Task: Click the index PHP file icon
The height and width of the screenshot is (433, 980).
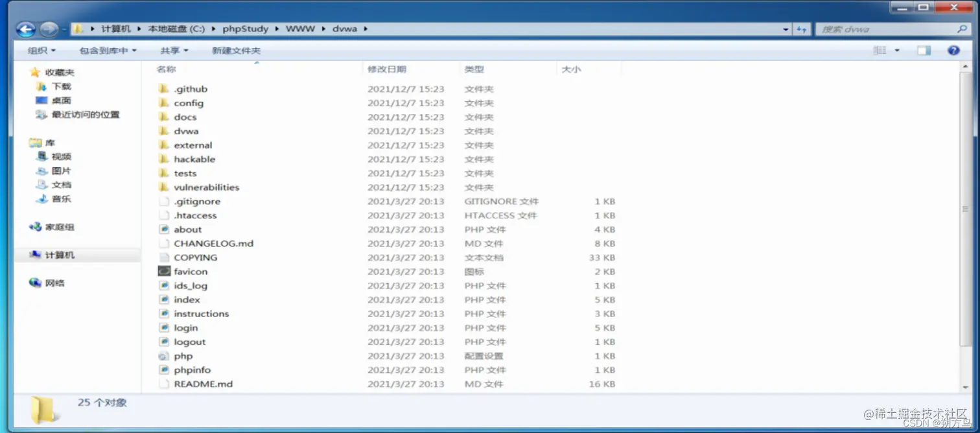Action: [163, 299]
